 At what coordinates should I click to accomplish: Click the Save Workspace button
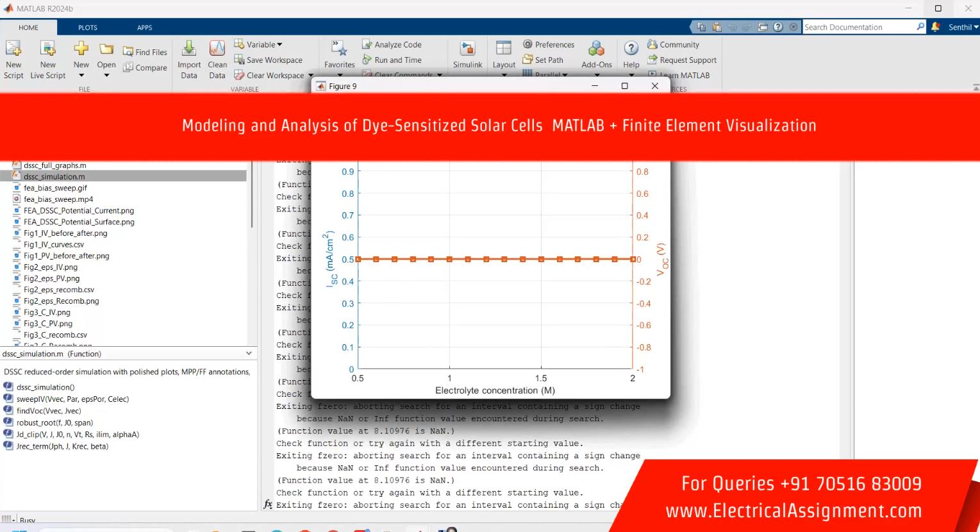274,60
